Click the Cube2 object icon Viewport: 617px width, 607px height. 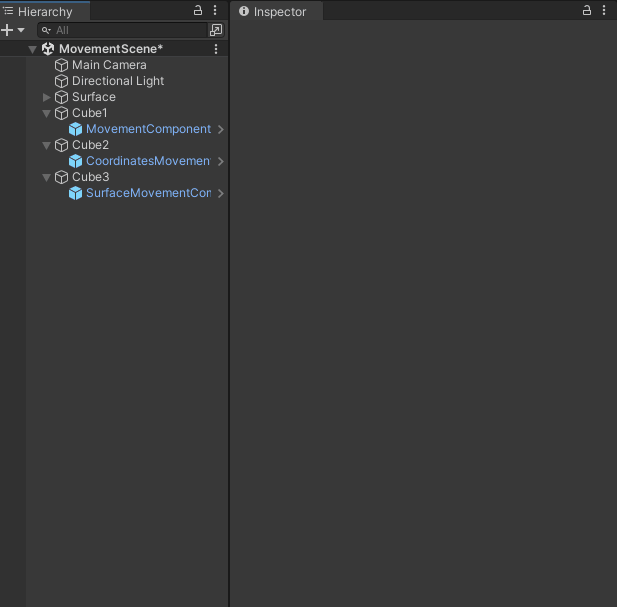point(61,145)
